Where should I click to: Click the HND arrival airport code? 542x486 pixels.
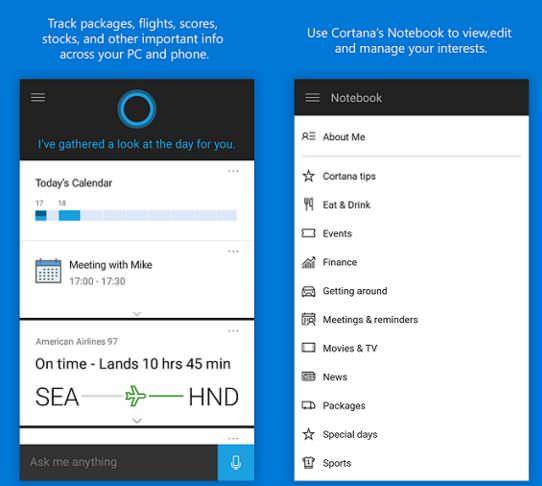214,396
